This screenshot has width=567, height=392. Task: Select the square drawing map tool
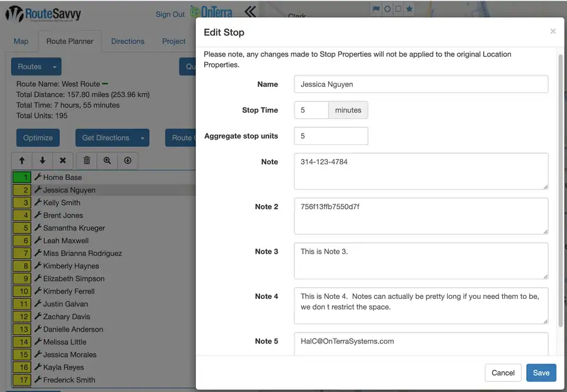(398, 9)
